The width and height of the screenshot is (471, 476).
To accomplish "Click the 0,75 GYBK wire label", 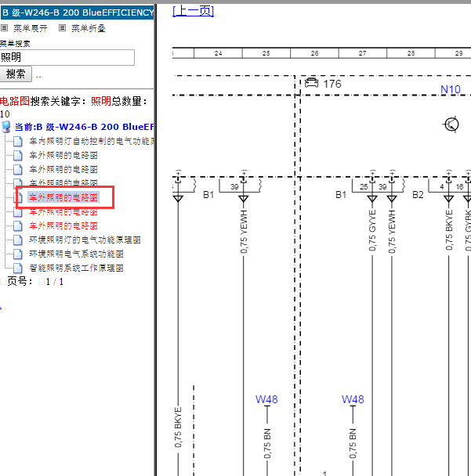I will pos(468,231).
